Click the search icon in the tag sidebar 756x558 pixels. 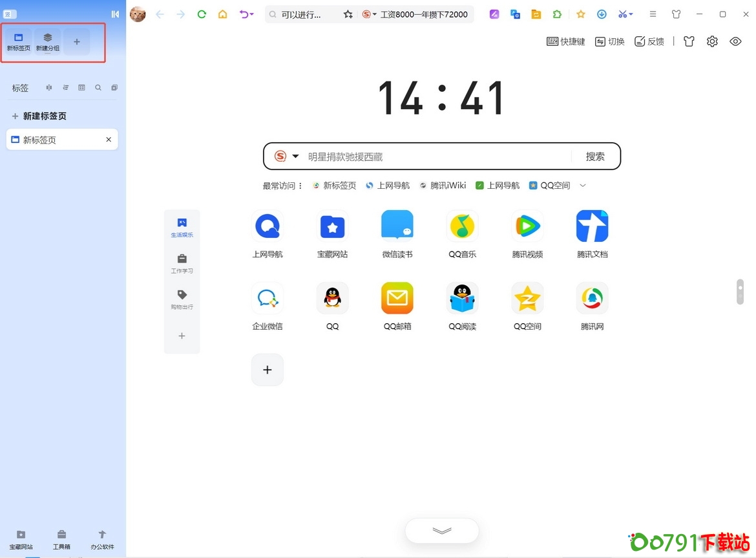tap(98, 87)
